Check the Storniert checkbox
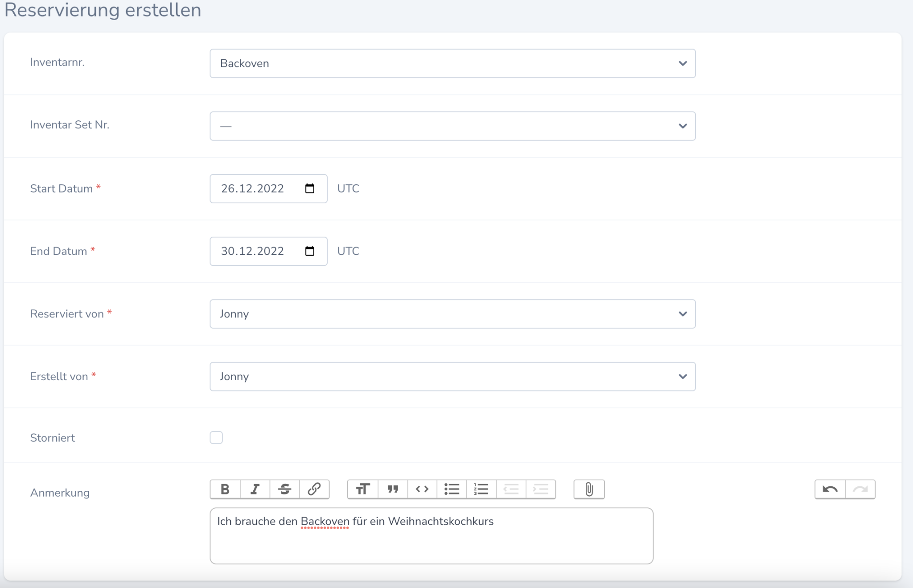This screenshot has width=913, height=588. [x=216, y=437]
